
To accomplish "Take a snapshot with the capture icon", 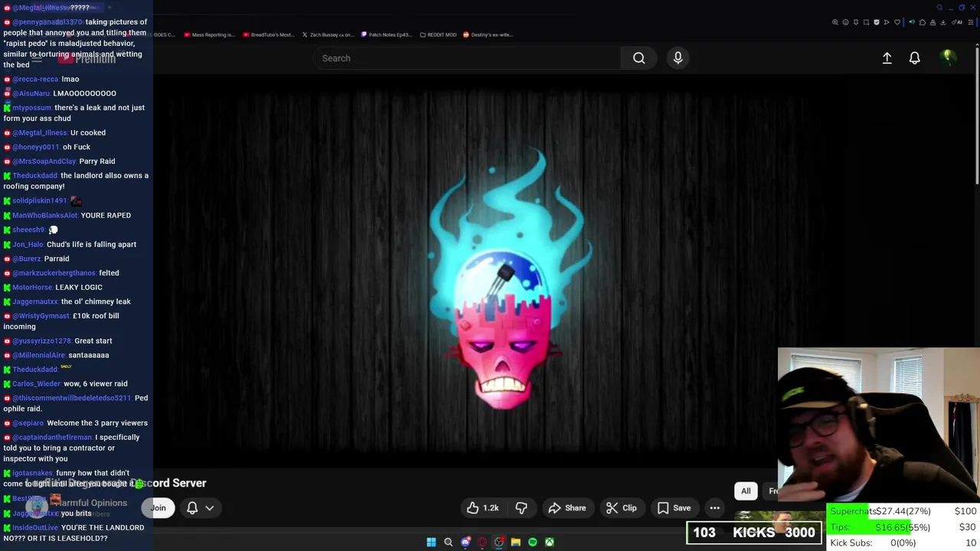I will (866, 22).
